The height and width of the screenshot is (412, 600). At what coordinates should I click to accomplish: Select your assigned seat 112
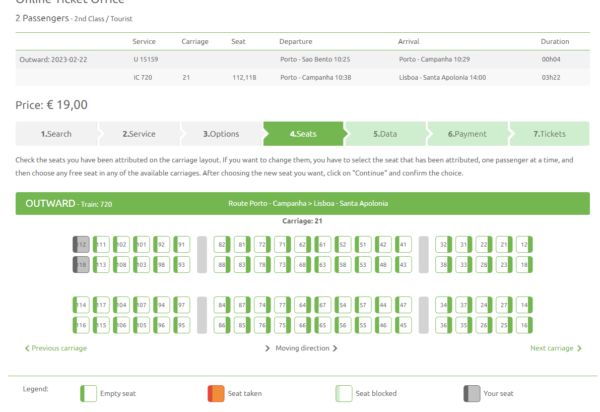pyautogui.click(x=81, y=244)
